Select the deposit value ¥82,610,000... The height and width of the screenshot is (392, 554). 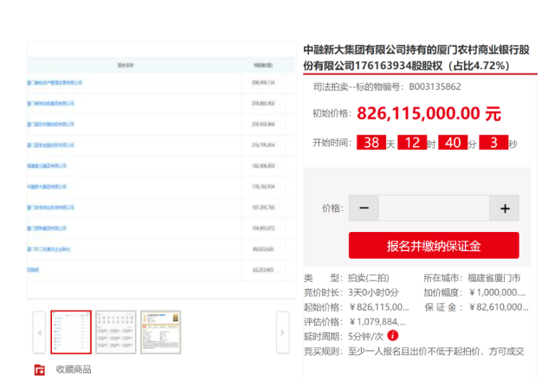point(499,307)
